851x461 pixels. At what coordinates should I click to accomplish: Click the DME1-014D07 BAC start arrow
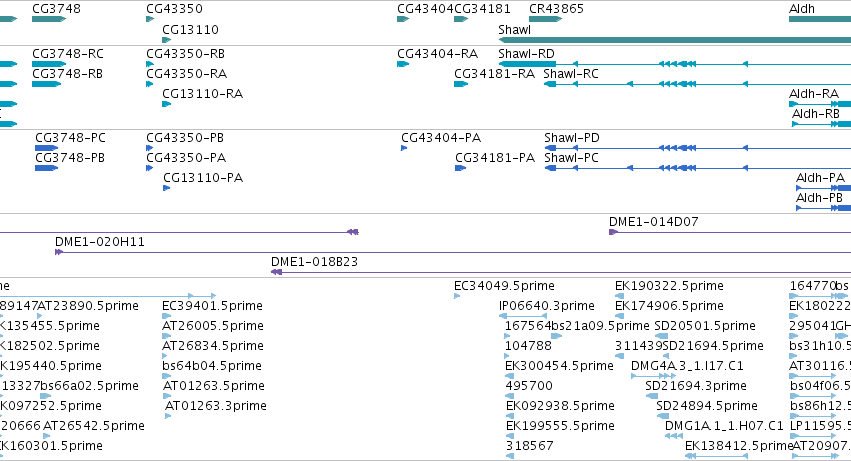pos(613,232)
